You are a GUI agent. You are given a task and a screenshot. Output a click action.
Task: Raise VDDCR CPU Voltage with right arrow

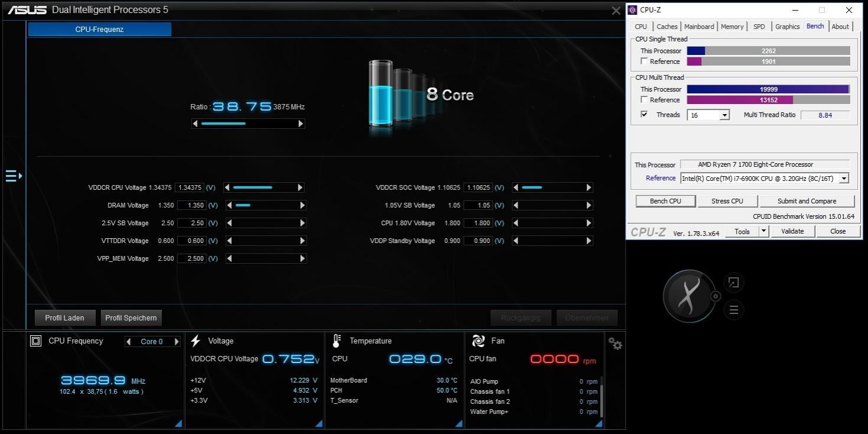pyautogui.click(x=300, y=187)
